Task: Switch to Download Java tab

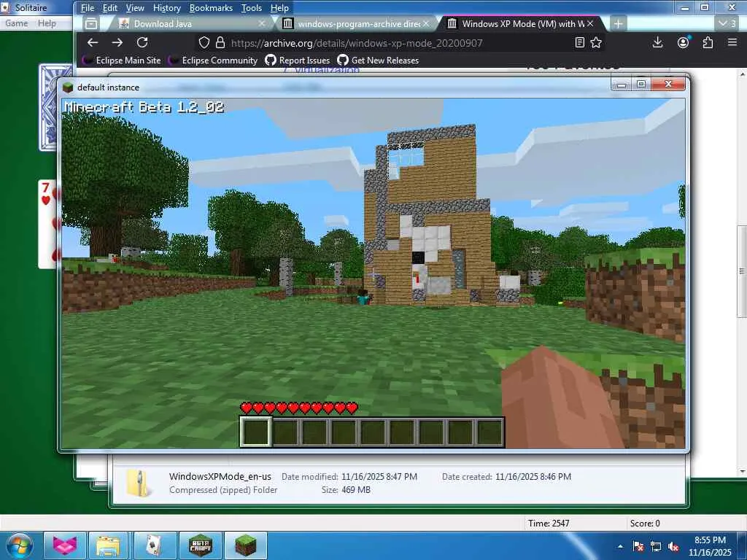Action: [x=190, y=24]
